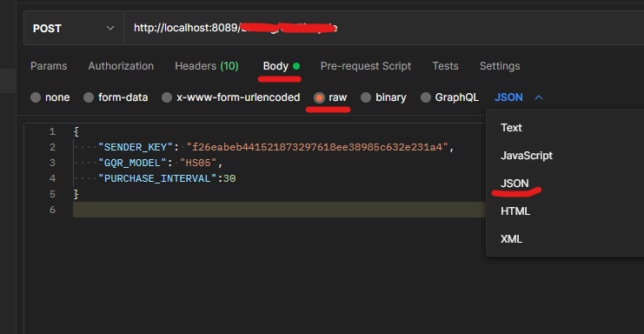This screenshot has height=334, width=644.
Task: Open the Pre-request Script tab
Action: click(366, 66)
